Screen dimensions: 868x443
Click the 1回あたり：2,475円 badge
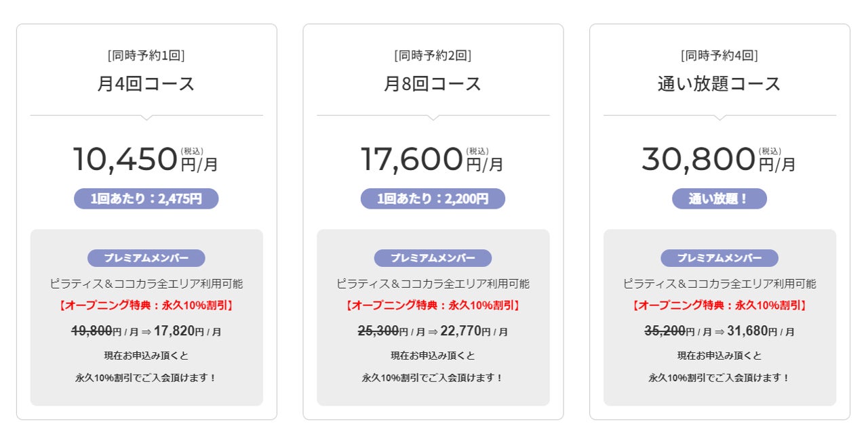point(146,198)
